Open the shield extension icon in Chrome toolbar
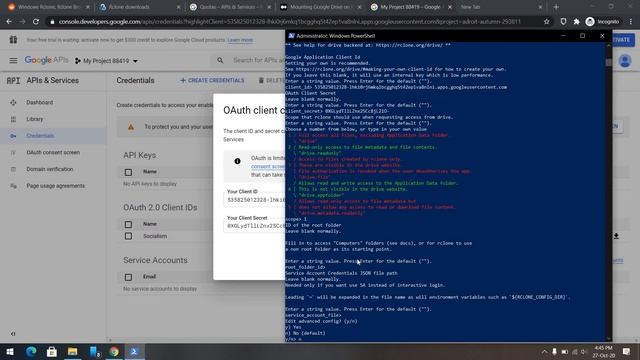This screenshot has width=640, height=360. 563,22
